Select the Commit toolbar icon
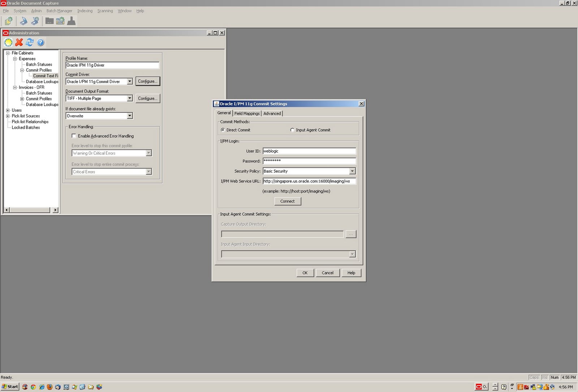This screenshot has height=392, width=578. coord(72,21)
